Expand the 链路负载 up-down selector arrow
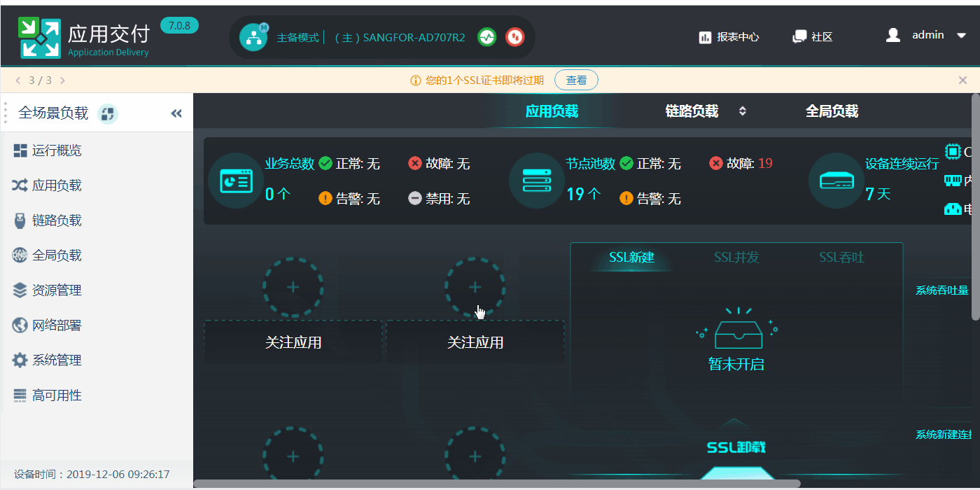This screenshot has height=490, width=980. (743, 111)
